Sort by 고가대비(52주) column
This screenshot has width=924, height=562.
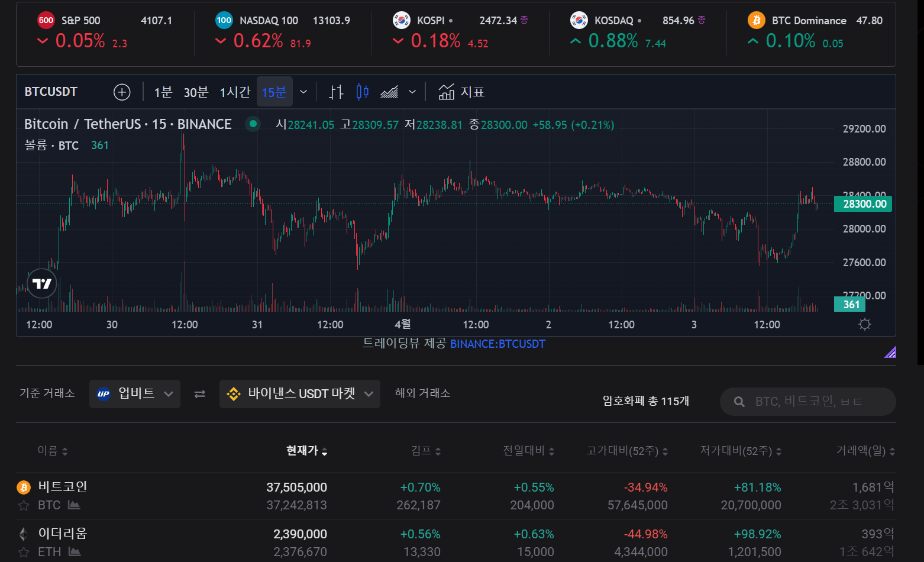[627, 451]
